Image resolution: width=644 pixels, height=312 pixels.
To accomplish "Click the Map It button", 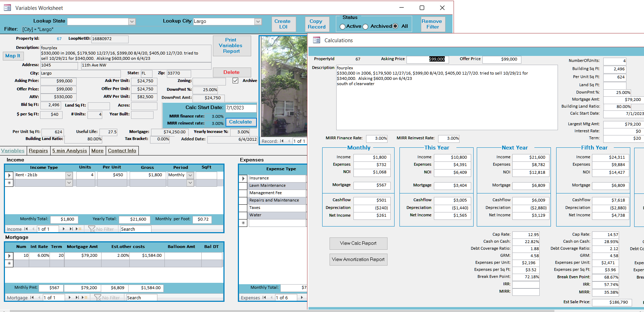I will [13, 56].
